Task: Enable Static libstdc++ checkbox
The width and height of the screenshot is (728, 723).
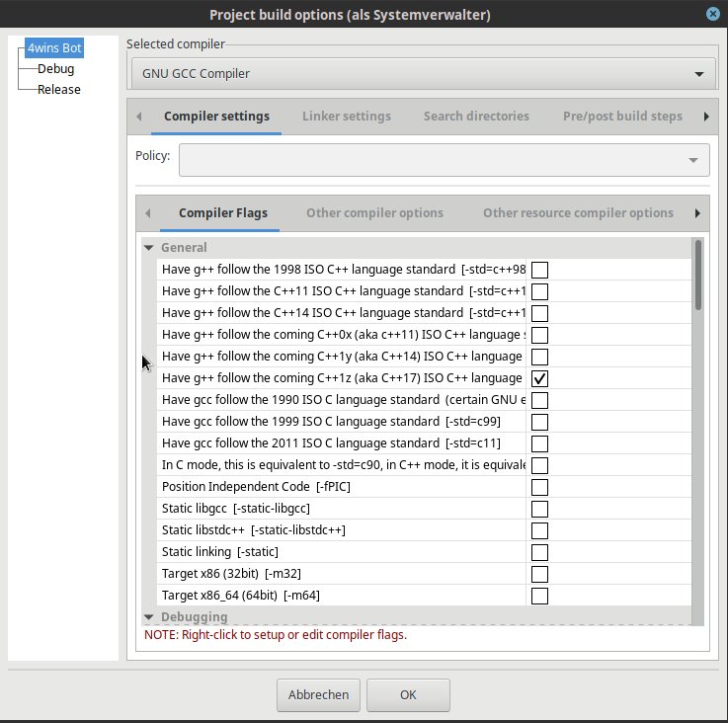Action: 539,530
